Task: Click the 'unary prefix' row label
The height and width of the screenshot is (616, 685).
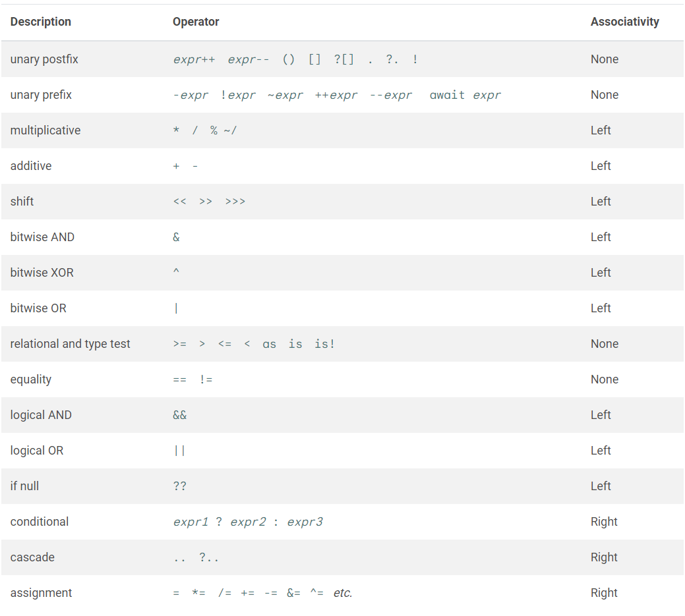Action: click(41, 95)
